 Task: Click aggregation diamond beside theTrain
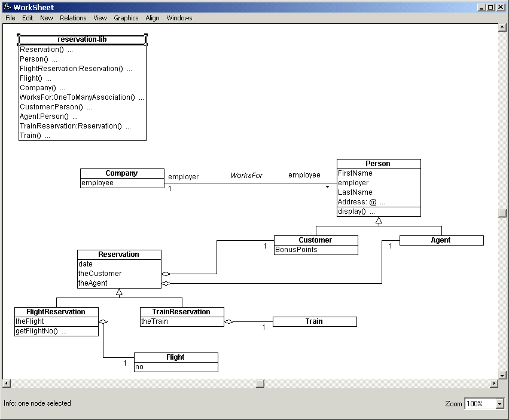click(228, 322)
